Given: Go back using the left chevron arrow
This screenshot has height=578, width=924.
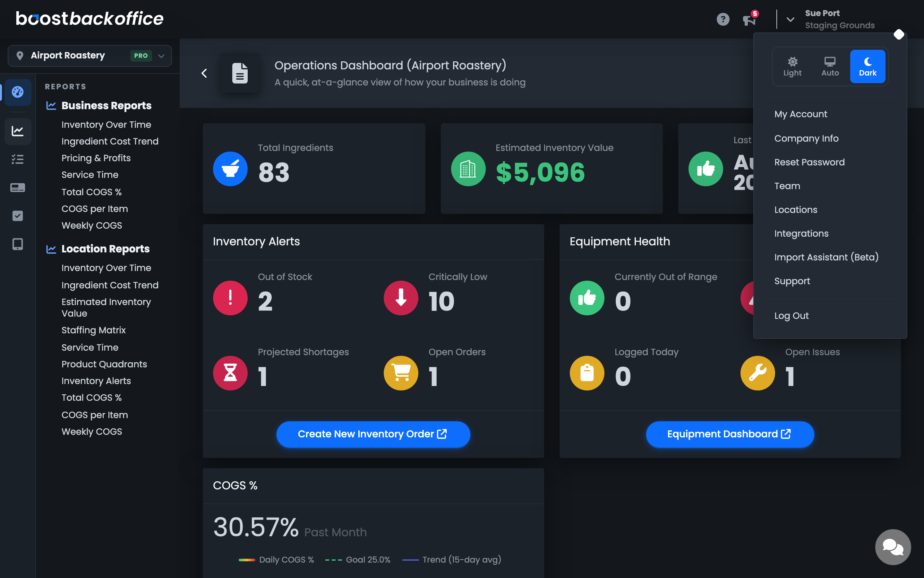Looking at the screenshot, I should [x=204, y=73].
